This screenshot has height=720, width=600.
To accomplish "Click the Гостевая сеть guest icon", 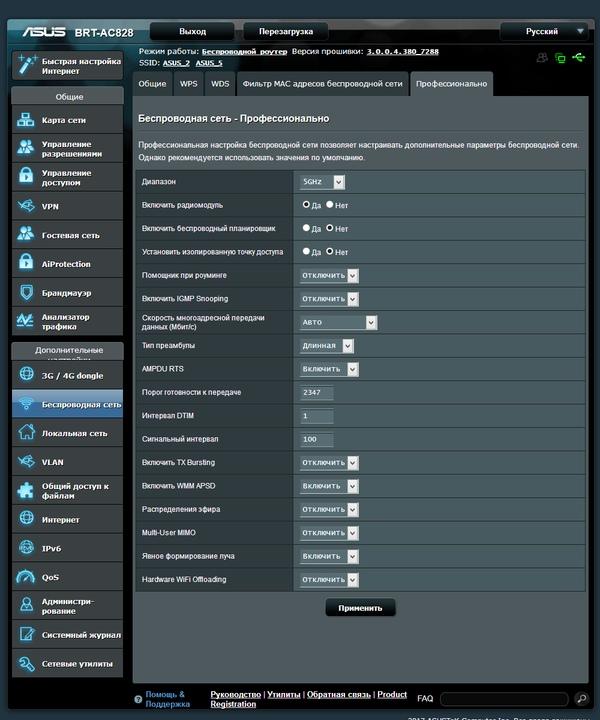I will point(26,234).
